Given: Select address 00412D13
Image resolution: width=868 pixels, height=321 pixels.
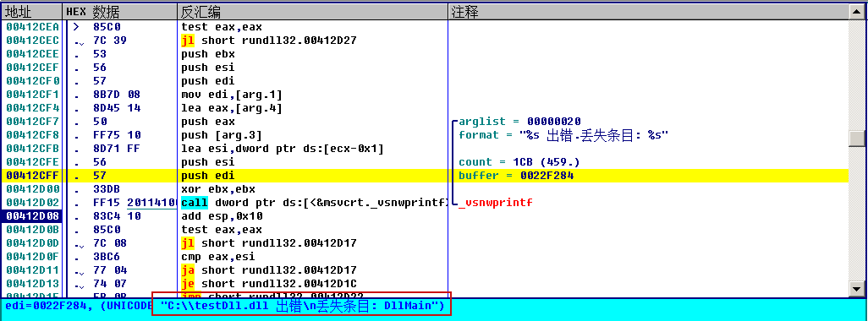Looking at the screenshot, I should pyautogui.click(x=33, y=284).
